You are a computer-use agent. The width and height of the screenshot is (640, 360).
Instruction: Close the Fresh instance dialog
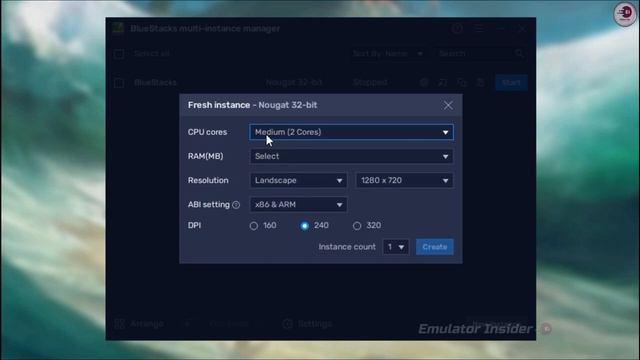pyautogui.click(x=448, y=105)
